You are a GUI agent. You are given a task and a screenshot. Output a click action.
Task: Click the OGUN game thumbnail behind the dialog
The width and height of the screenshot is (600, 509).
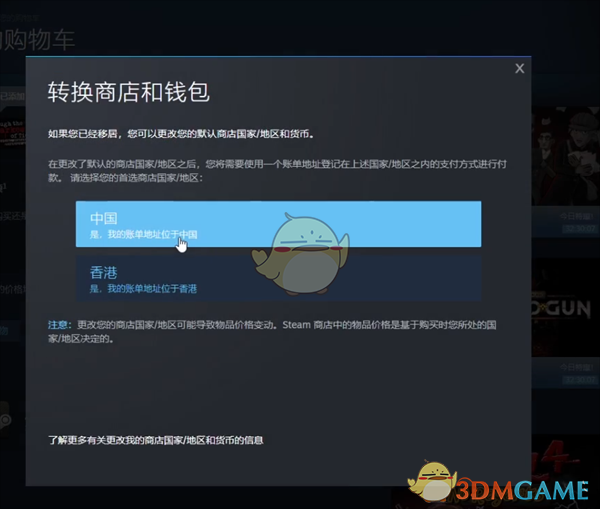[x=566, y=308]
